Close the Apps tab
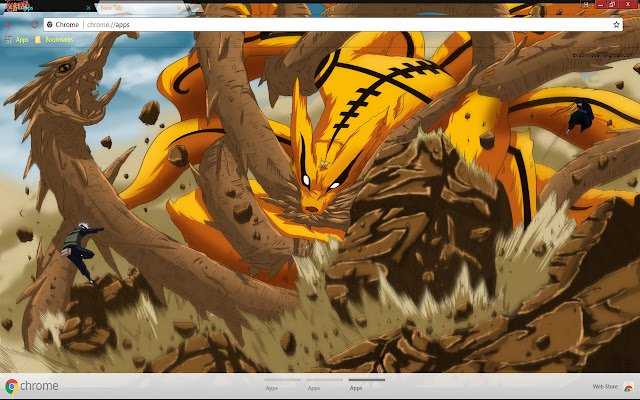The height and width of the screenshot is (400, 640). (x=89, y=8)
